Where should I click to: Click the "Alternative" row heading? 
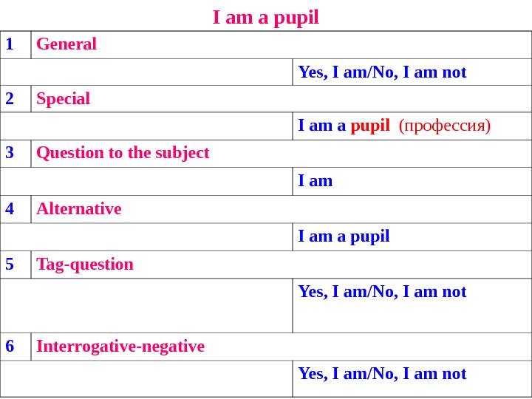78,209
